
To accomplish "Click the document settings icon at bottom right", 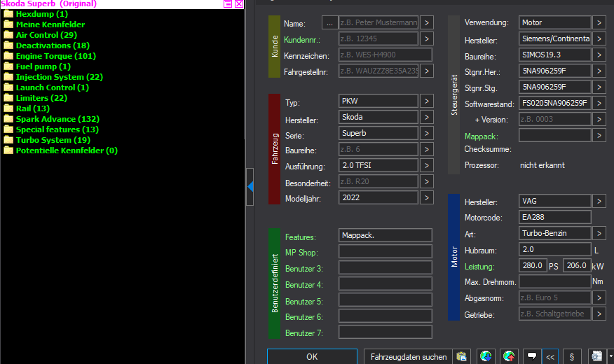I will 596,356.
